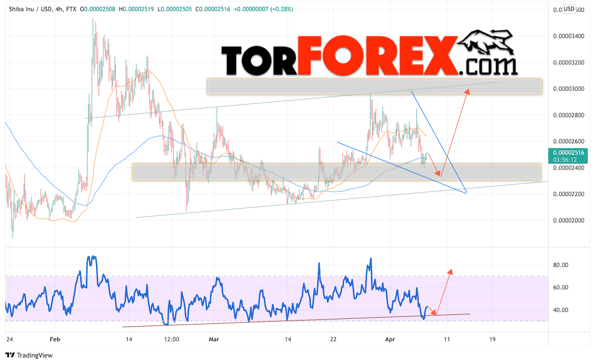Screen dimensions: 595x364
Task: Click the 0.00003200 price axis label
Action: point(568,63)
